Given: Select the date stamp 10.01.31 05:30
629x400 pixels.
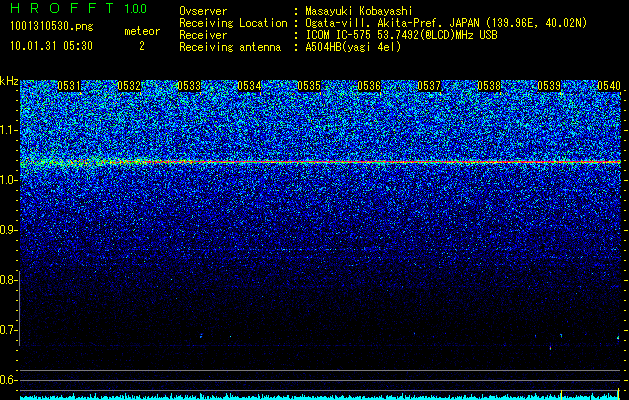Looking at the screenshot, I should (51, 46).
